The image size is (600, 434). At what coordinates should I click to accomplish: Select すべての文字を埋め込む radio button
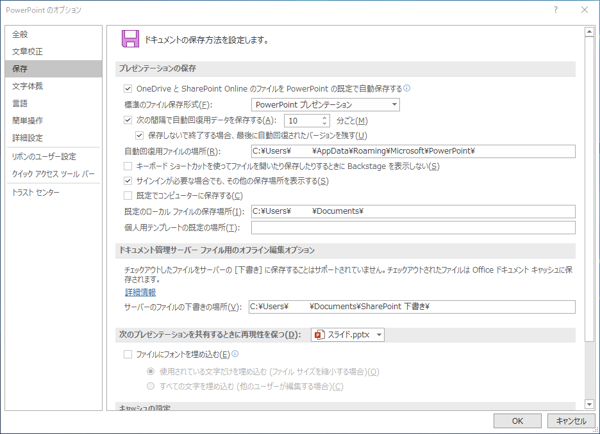(x=151, y=386)
